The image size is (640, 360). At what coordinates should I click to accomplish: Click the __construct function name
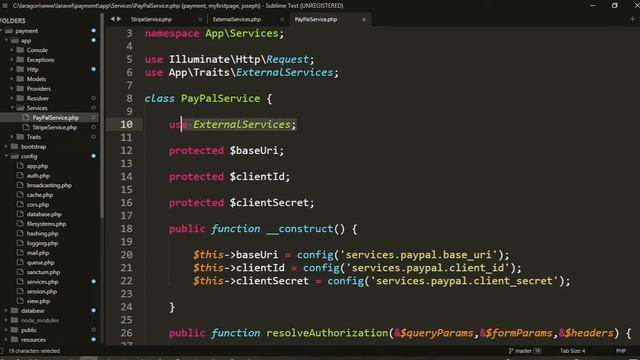pos(300,229)
